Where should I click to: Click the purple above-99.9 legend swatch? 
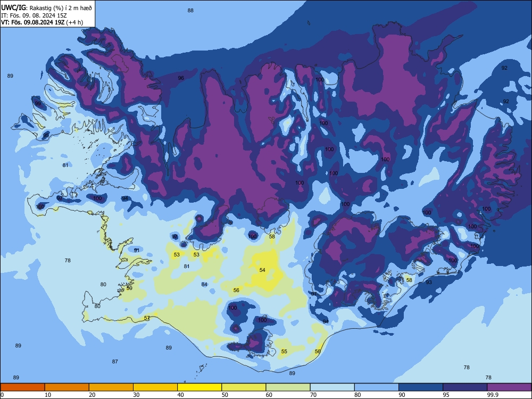coord(509,387)
